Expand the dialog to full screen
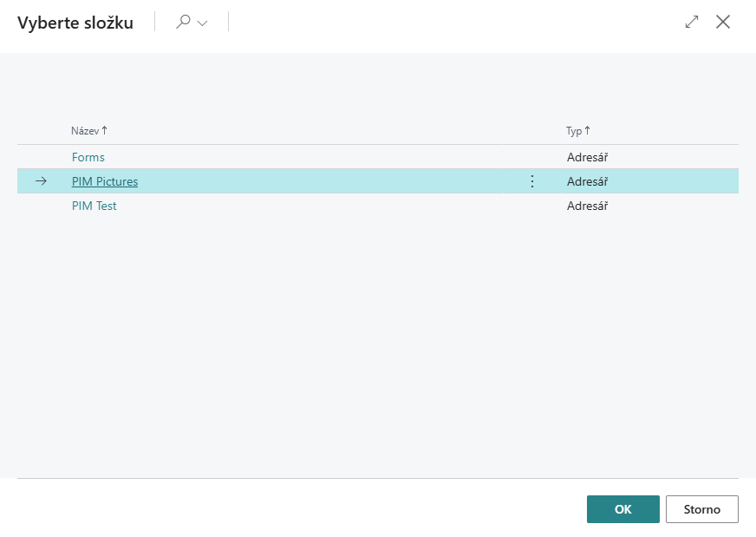756x537 pixels. 692,23
